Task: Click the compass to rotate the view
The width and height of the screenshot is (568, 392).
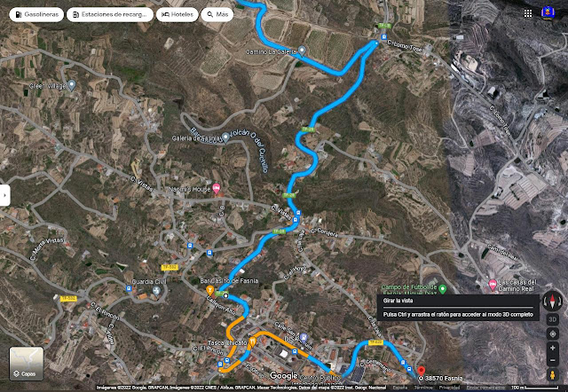Action: pyautogui.click(x=552, y=301)
